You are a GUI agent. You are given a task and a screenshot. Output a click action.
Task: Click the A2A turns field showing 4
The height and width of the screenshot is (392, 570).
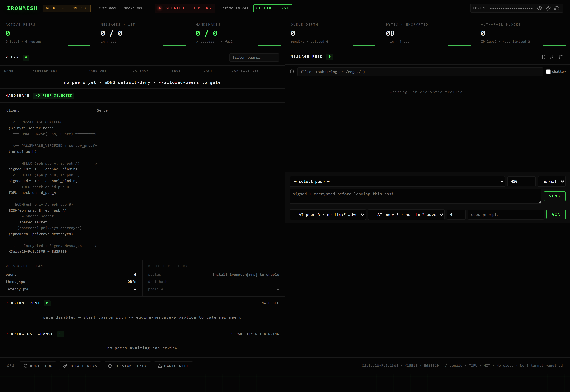coord(456,215)
